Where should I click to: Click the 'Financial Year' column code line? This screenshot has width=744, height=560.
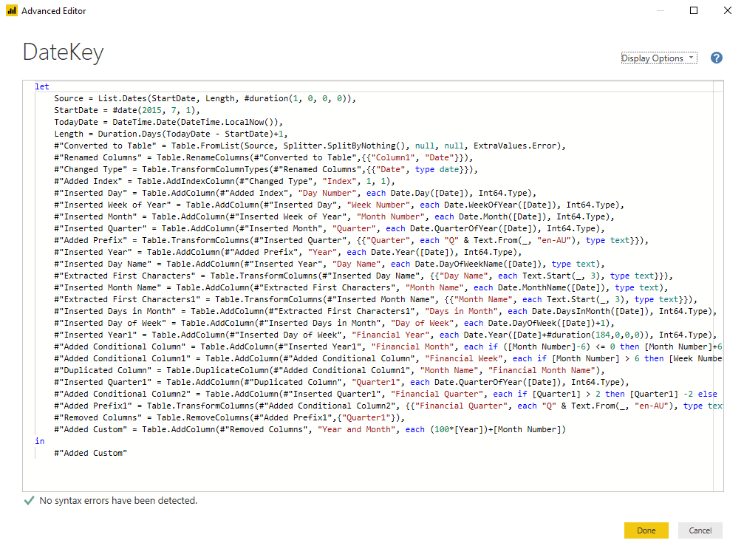point(296,334)
